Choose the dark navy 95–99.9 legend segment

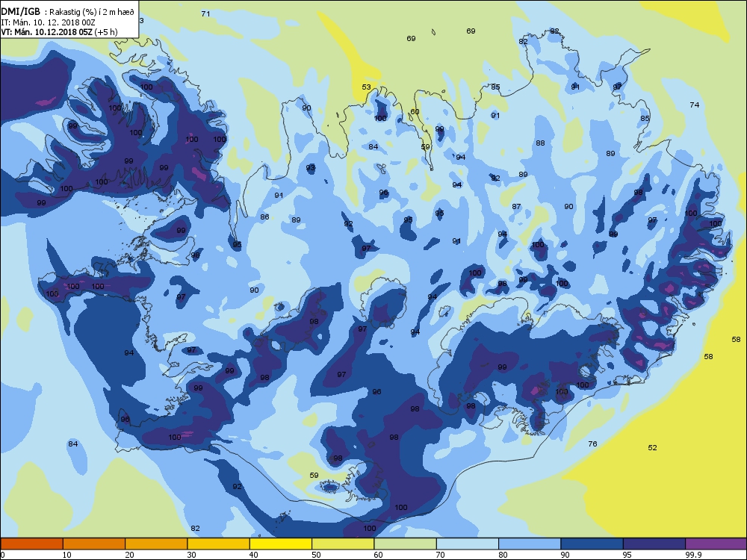pyautogui.click(x=654, y=544)
